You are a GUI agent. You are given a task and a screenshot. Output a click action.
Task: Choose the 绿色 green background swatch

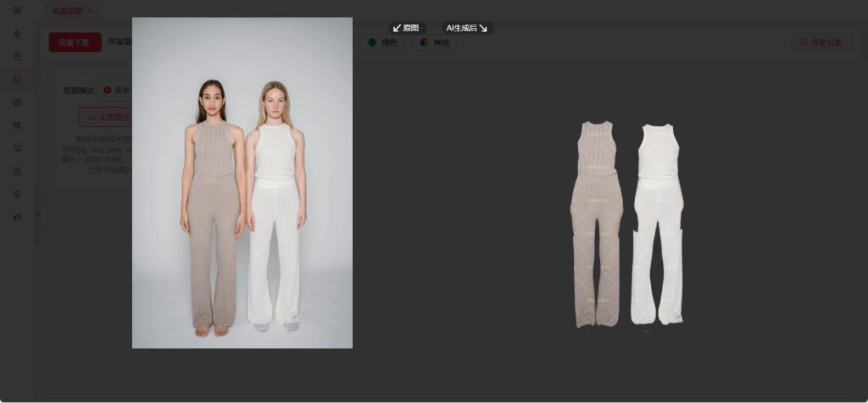coord(382,42)
